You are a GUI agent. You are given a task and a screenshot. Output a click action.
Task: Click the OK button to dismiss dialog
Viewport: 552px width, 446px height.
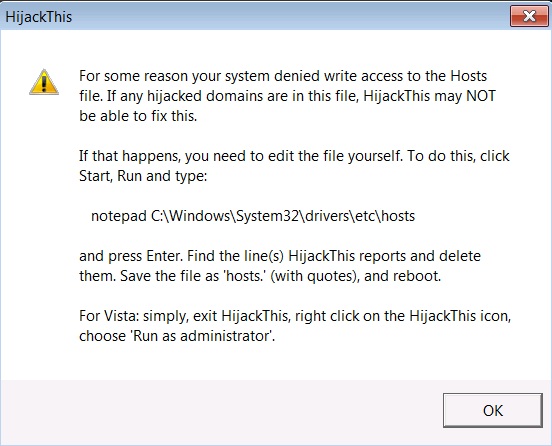[x=493, y=410]
